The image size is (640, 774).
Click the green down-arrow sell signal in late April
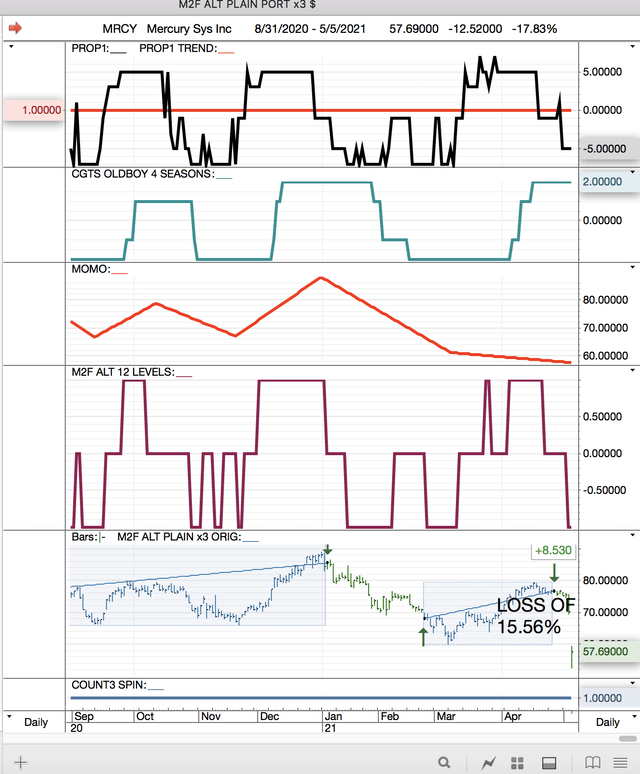pyautogui.click(x=554, y=572)
